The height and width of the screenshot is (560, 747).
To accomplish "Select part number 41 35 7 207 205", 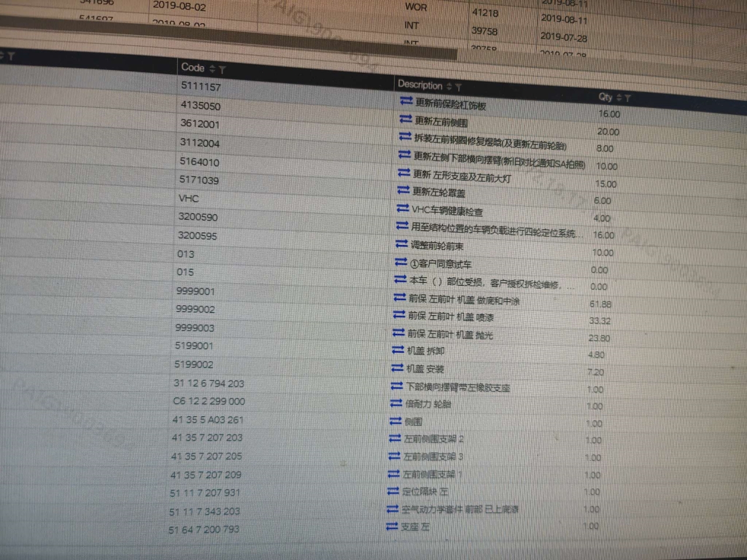I will [207, 456].
